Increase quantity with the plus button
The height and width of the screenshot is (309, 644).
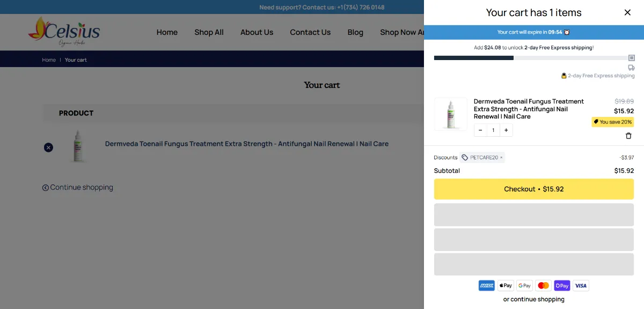(x=506, y=130)
